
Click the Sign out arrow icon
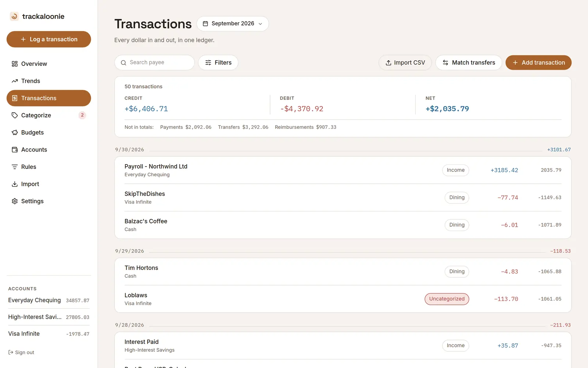point(11,353)
